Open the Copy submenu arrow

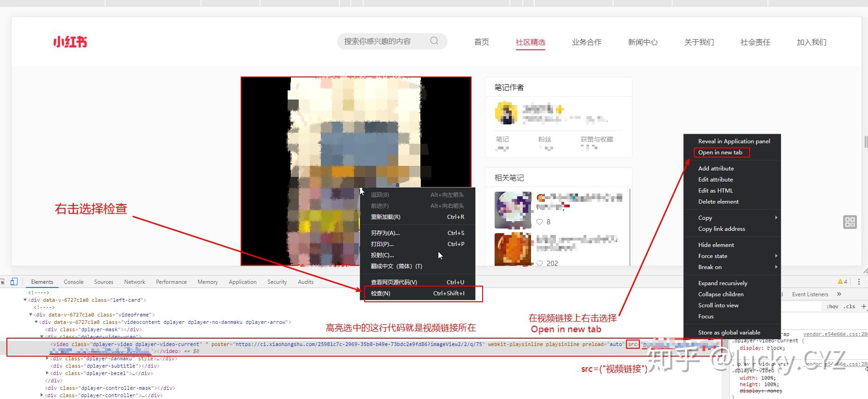point(776,217)
